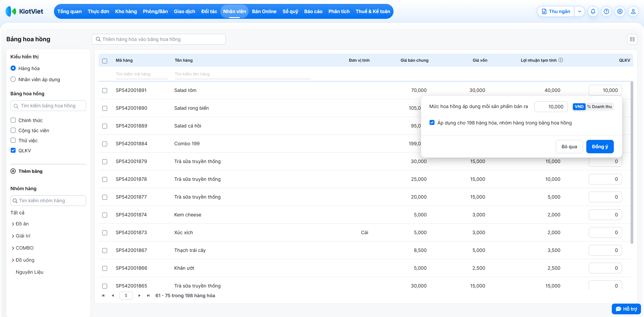Open the settings gear icon

point(620,11)
